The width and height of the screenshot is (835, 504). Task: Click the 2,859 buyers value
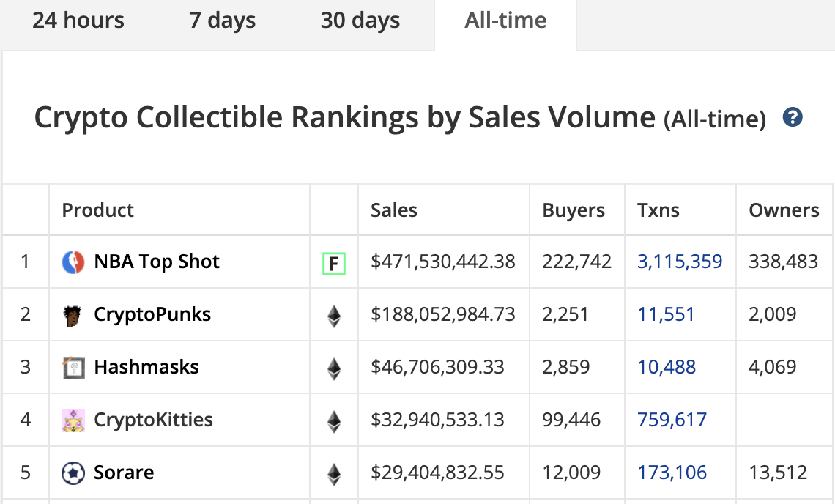(565, 367)
